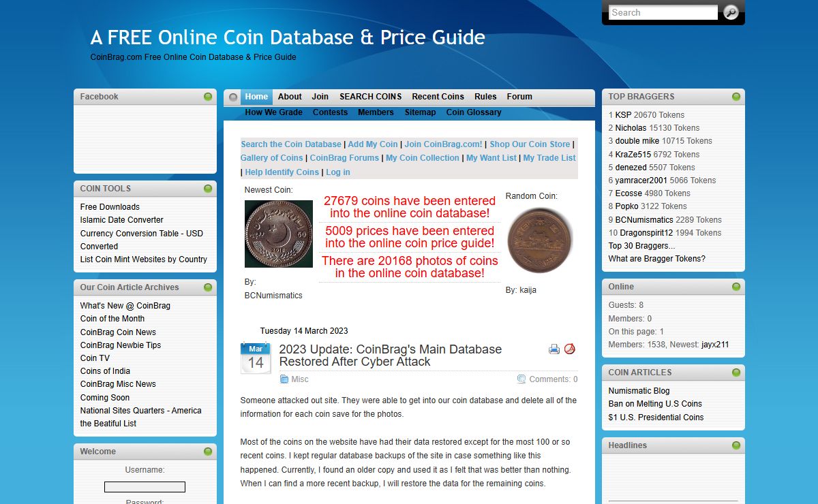The image size is (818, 504).
Task: Open Recent Coins menu item
Action: (x=438, y=97)
